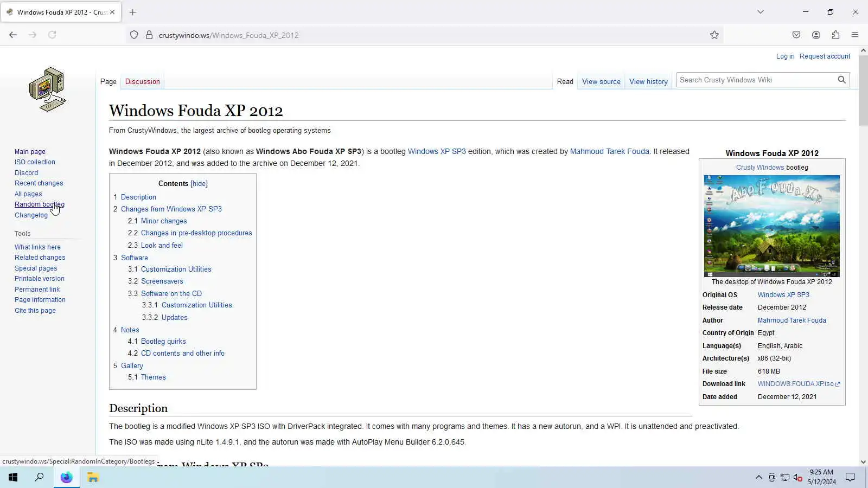Viewport: 868px width, 488px height.
Task: Load a Random bootleg page
Action: 40,204
